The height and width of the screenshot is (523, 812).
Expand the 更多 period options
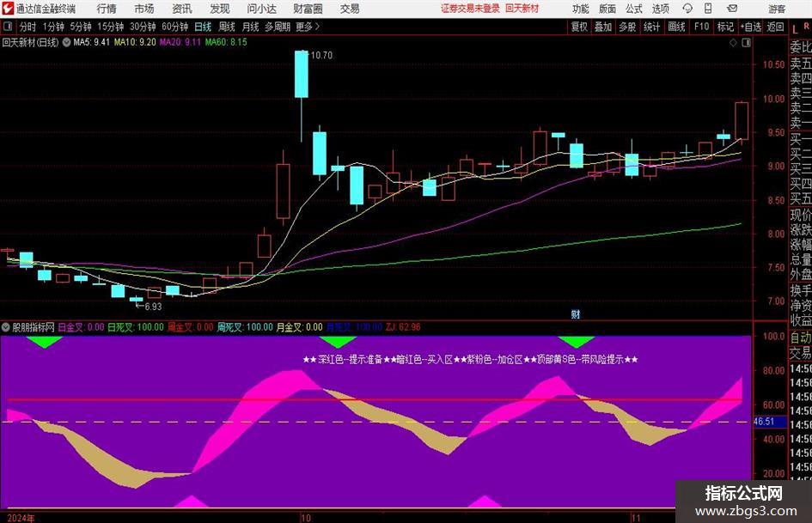[308, 27]
